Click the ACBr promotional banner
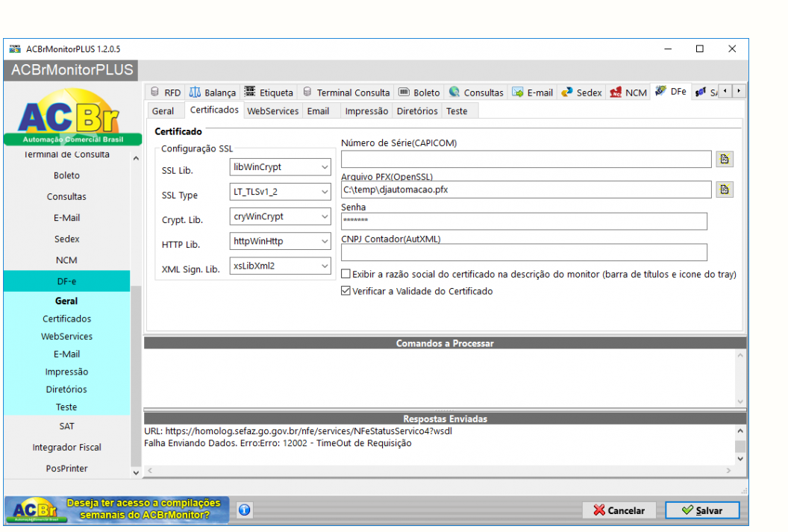The image size is (788, 532). [x=116, y=510]
